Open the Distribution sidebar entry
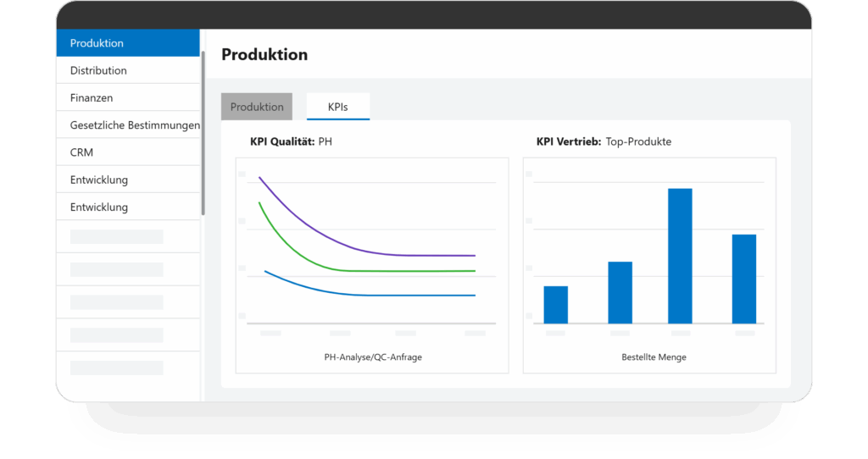Viewport: 868px width, 459px height. point(127,70)
